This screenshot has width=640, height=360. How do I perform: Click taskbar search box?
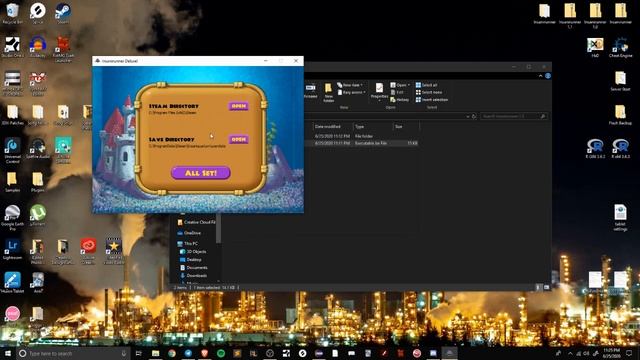point(73,353)
